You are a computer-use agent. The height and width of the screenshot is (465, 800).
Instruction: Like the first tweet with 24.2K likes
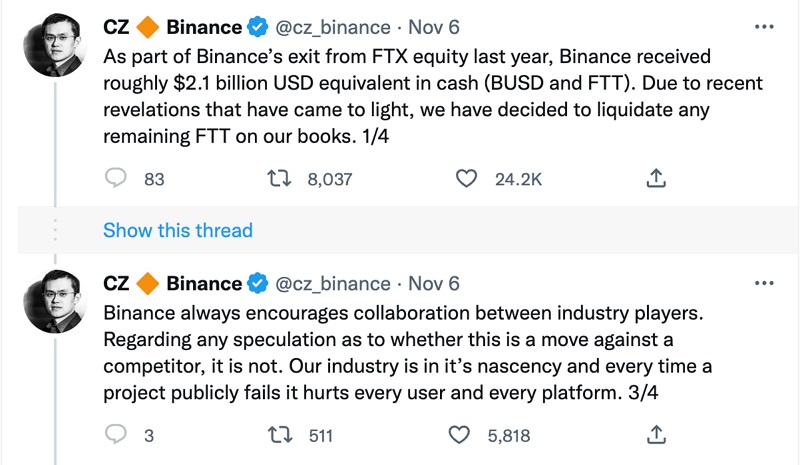[465, 179]
